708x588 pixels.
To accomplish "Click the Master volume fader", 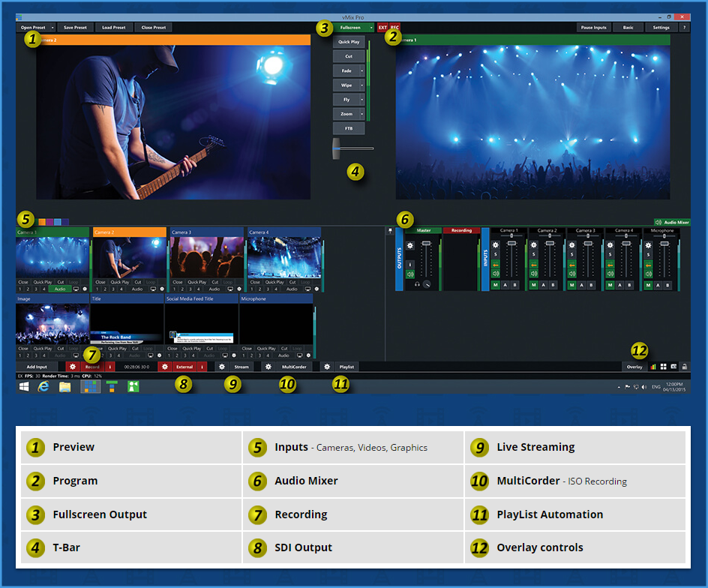I will point(427,244).
